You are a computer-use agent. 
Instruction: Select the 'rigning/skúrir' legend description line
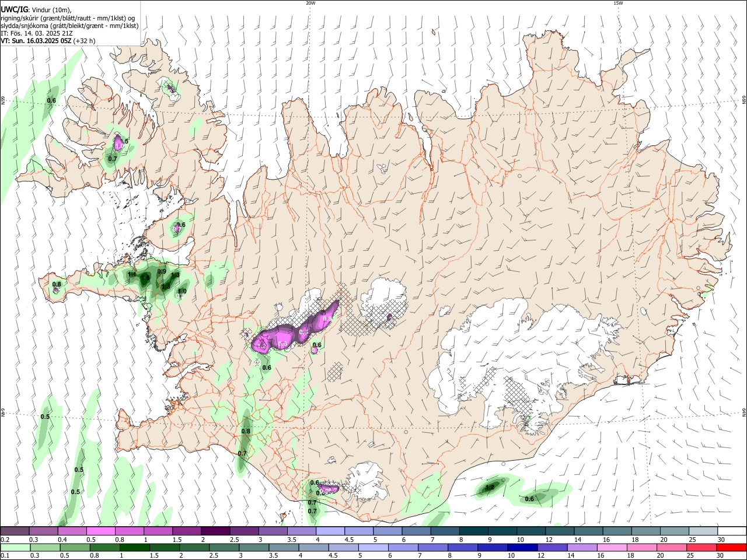point(68,18)
